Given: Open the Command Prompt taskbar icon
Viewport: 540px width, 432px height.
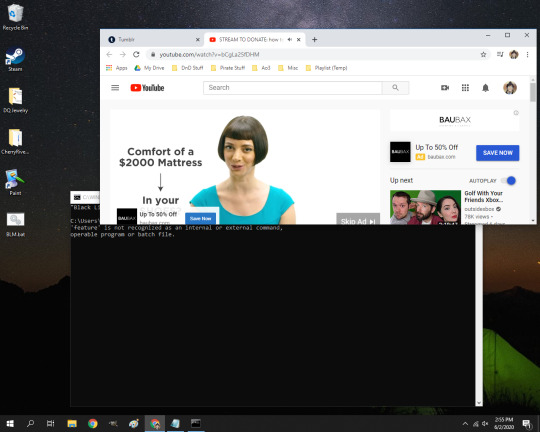Looking at the screenshot, I should point(196,423).
